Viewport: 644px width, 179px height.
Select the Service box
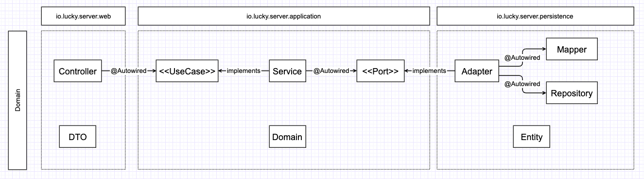[x=287, y=71]
